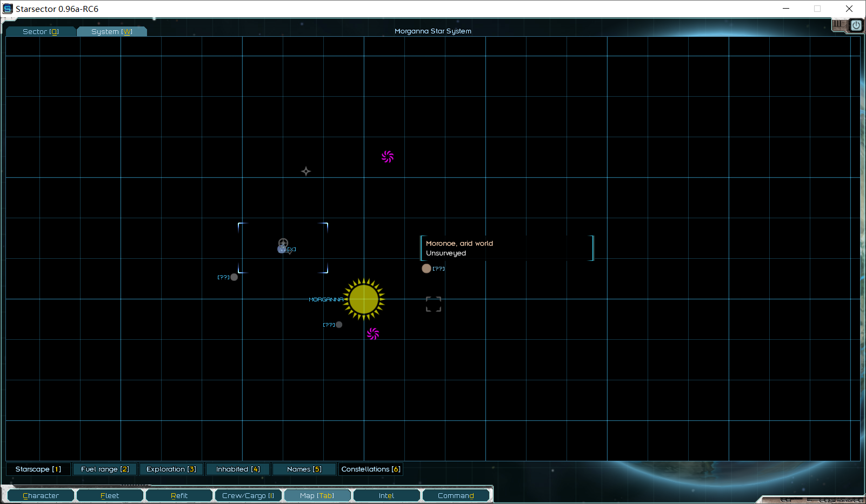
Task: Toggle the Exploration map filter
Action: pyautogui.click(x=171, y=469)
